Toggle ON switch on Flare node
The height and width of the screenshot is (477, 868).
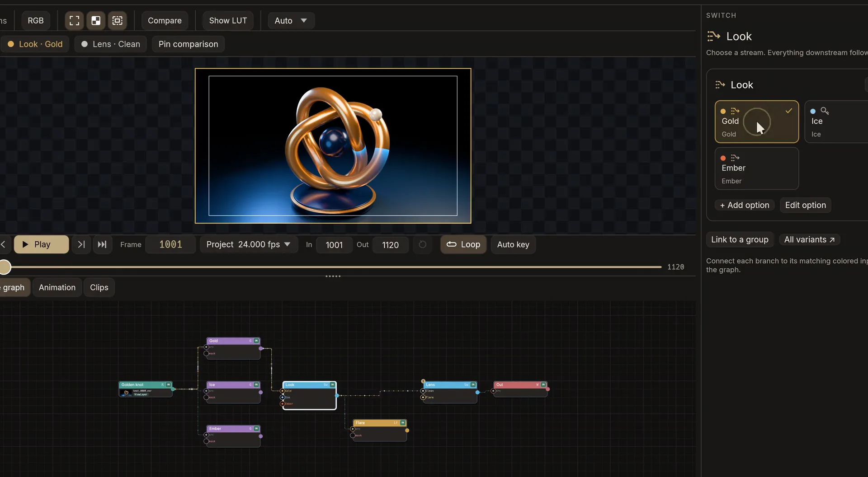pos(403,423)
